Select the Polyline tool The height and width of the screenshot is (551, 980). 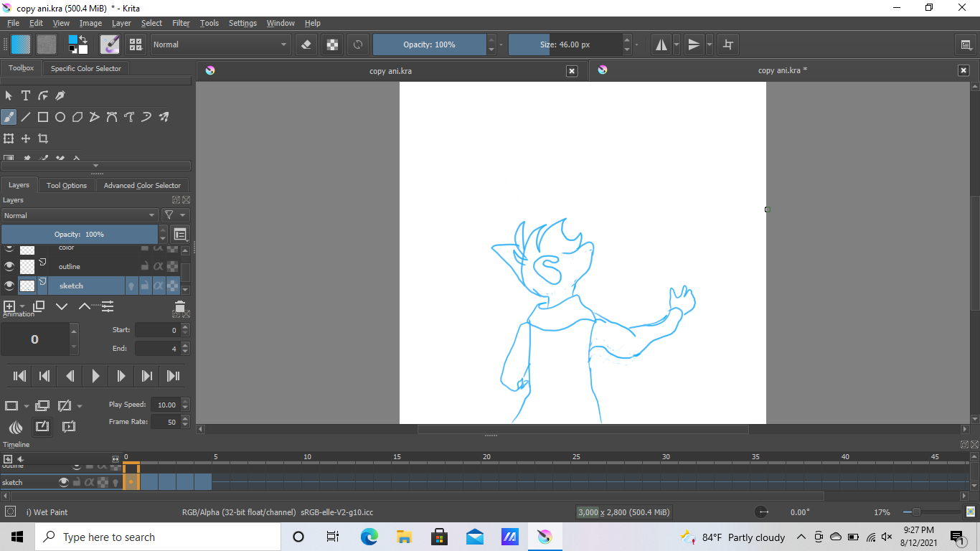click(95, 117)
